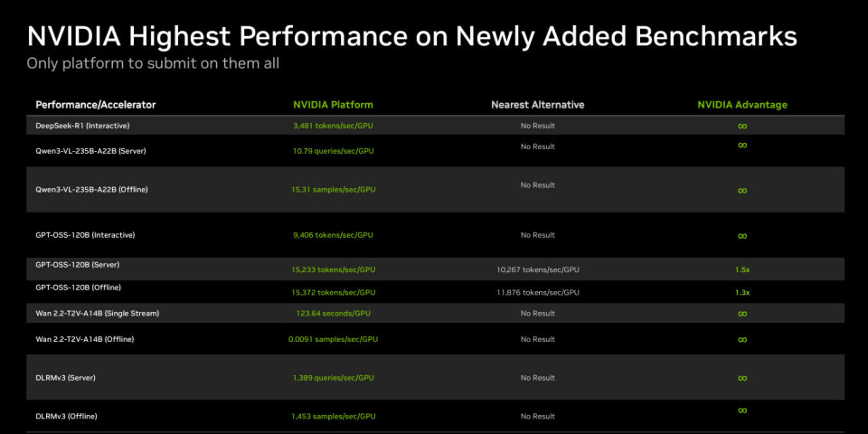This screenshot has width=868, height=434.
Task: Click the infinity symbol for Qwen3-VL-235B-A22B (Server)
Action: pyautogui.click(x=742, y=145)
